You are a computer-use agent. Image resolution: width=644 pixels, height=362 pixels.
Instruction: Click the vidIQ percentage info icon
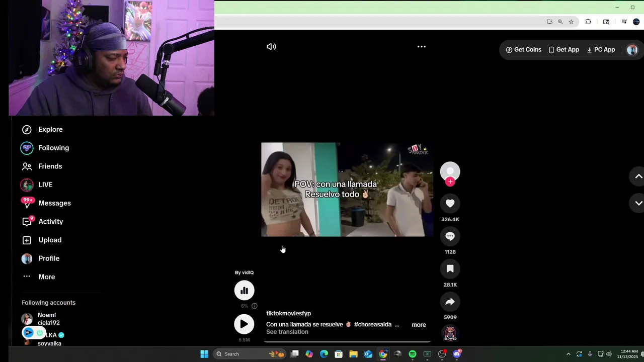pyautogui.click(x=254, y=306)
